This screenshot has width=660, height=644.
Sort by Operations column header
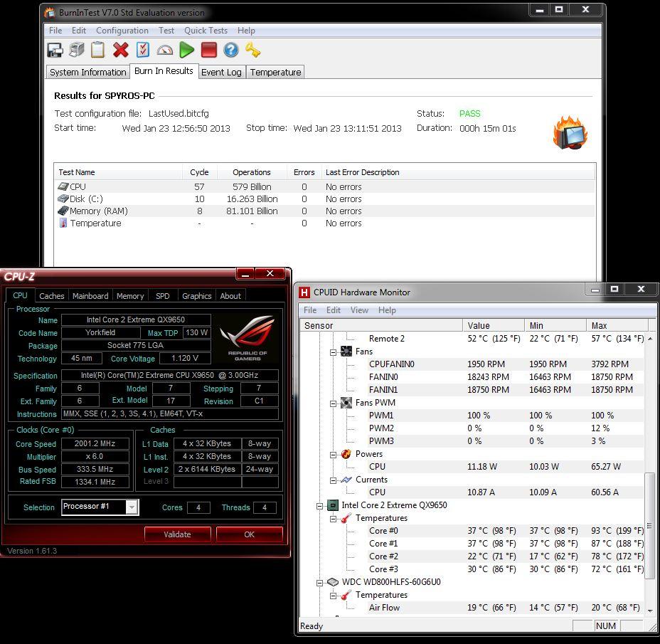click(252, 172)
